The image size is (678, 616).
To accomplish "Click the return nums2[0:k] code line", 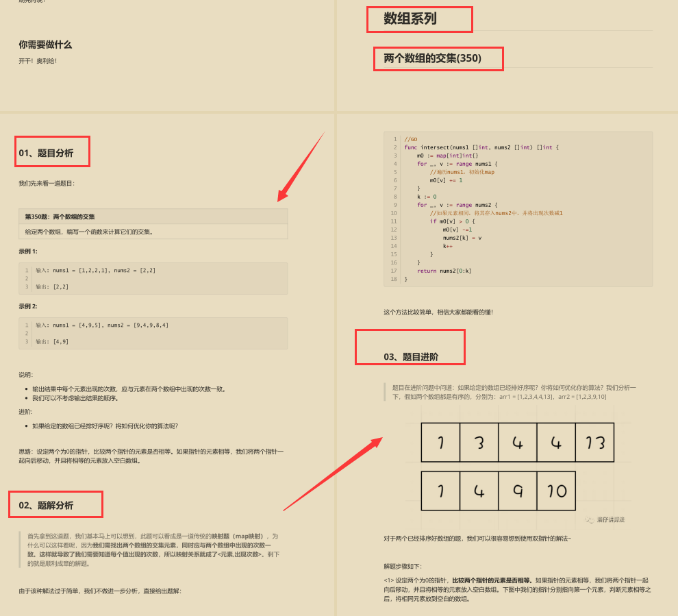I will click(x=445, y=272).
